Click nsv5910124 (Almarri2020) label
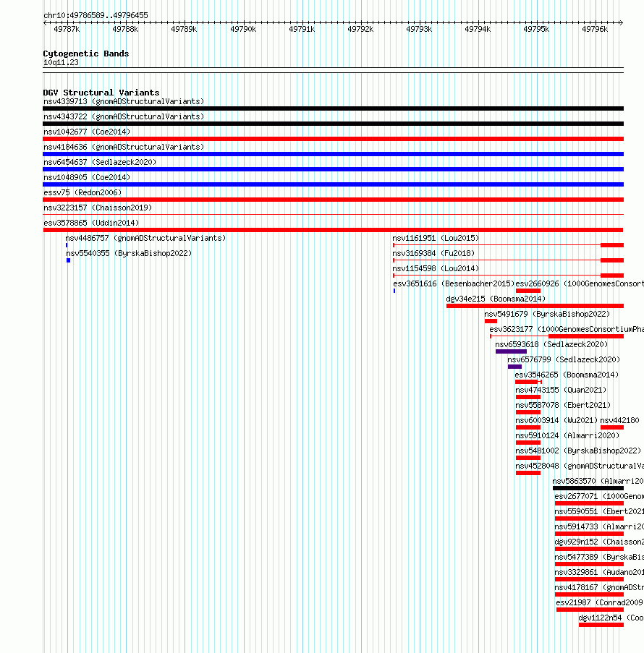 (567, 436)
